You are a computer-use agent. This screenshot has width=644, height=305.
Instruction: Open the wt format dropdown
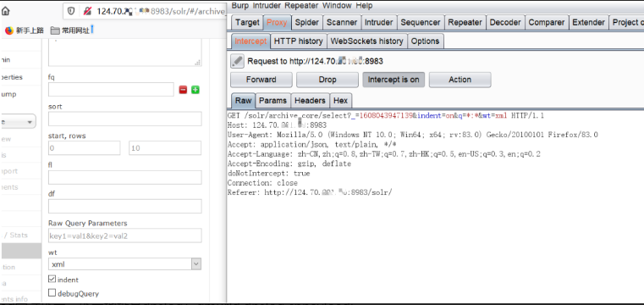pos(125,263)
